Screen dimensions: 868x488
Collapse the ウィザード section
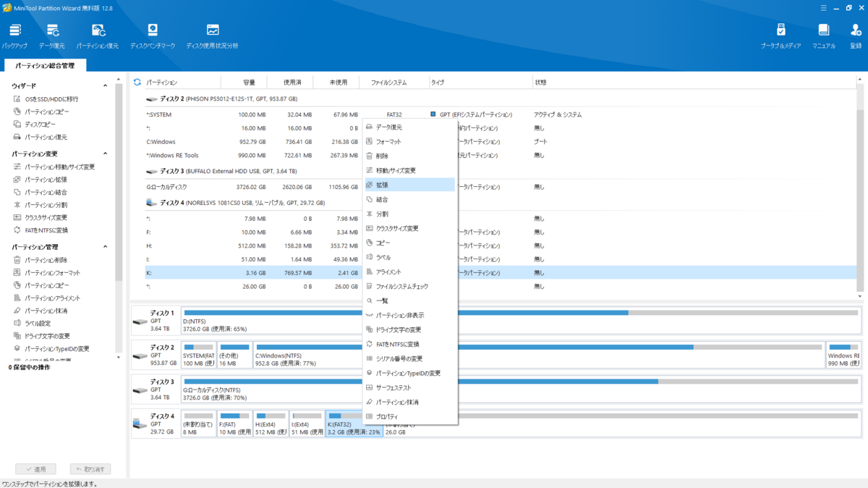tap(105, 86)
